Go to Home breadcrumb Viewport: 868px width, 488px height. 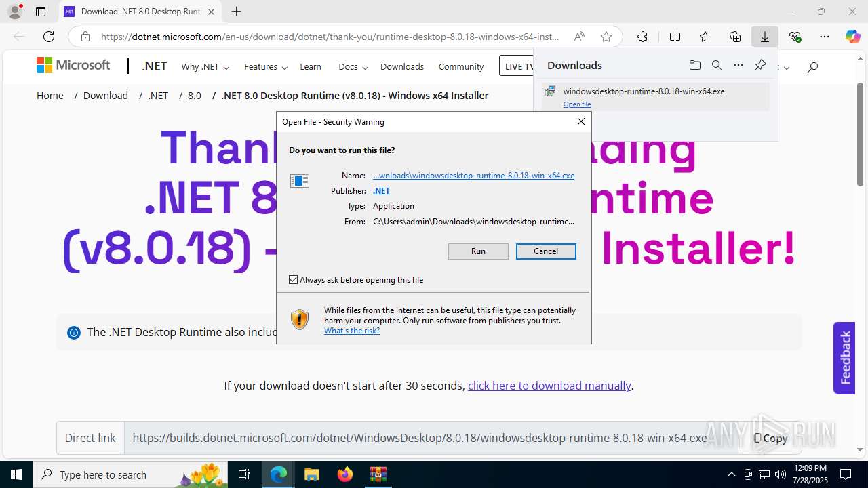tap(50, 96)
